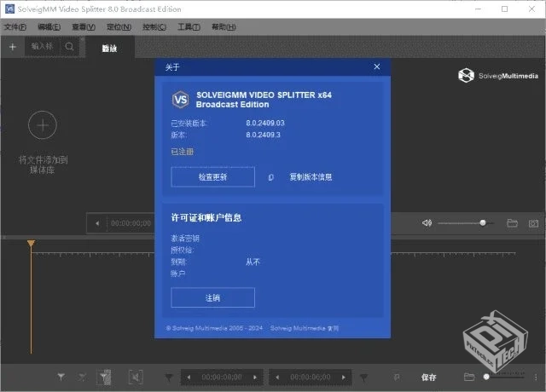The width and height of the screenshot is (546, 392).
Task: Select the tab next to the search field
Action: tap(109, 48)
